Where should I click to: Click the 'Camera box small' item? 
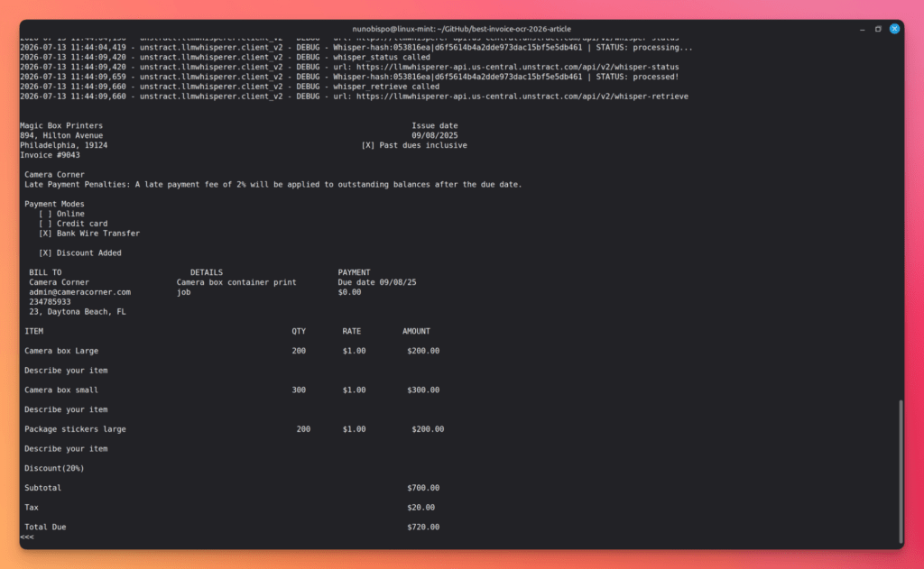click(61, 390)
